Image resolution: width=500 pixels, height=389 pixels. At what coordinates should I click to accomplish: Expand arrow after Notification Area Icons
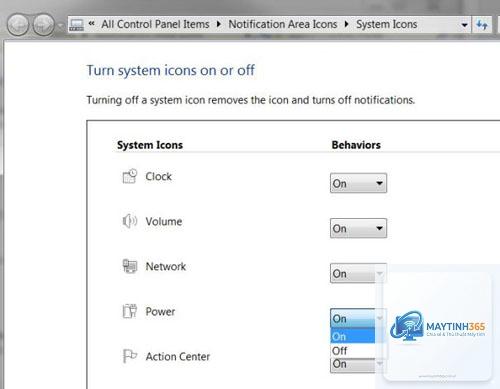click(x=347, y=24)
